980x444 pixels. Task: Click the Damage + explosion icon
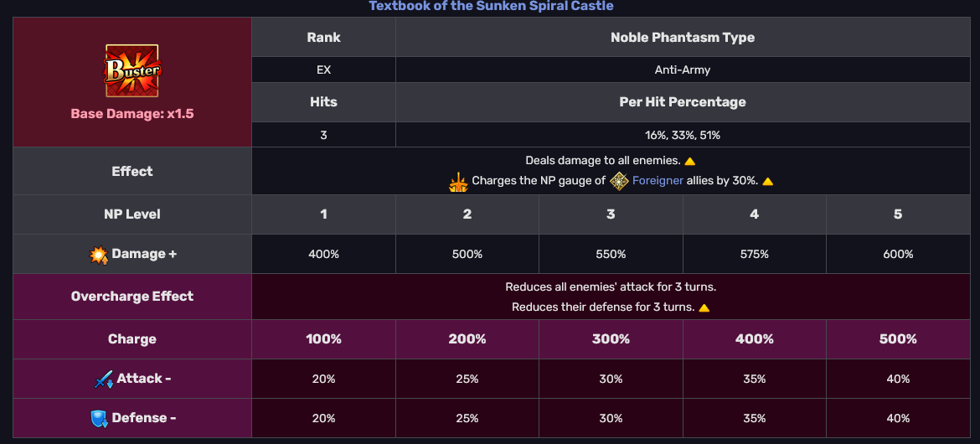click(99, 255)
